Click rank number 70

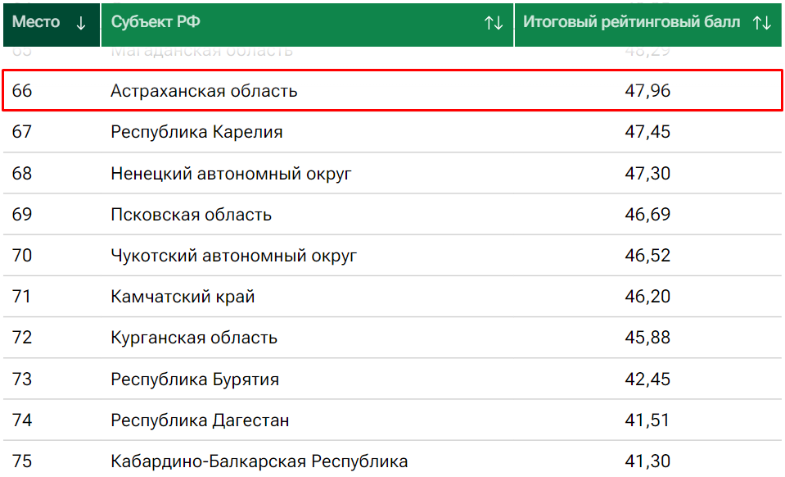(x=22, y=255)
